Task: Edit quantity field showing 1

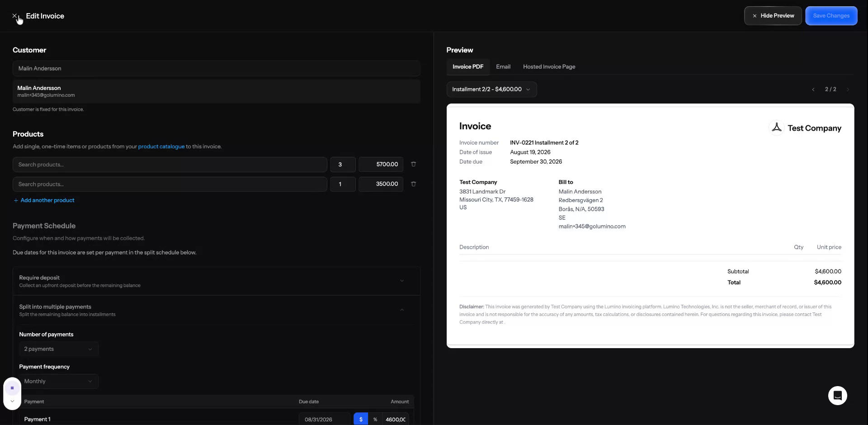Action: click(343, 184)
